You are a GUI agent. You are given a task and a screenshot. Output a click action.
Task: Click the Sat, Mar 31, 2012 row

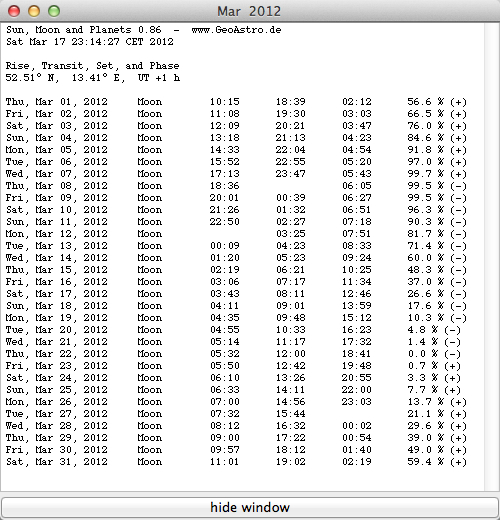236,462
